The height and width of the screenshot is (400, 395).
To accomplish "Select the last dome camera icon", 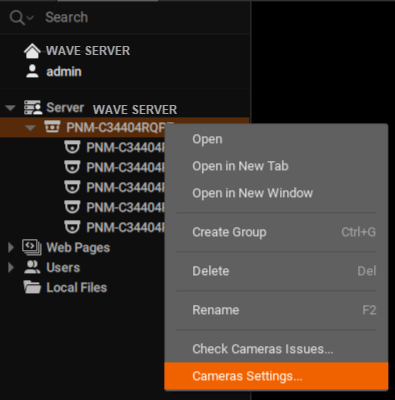I will (72, 227).
